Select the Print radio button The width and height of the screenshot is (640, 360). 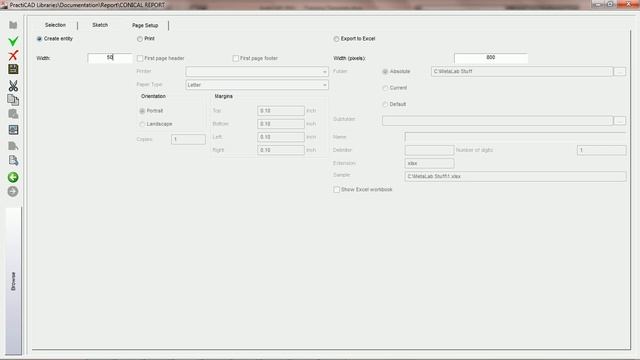140,39
